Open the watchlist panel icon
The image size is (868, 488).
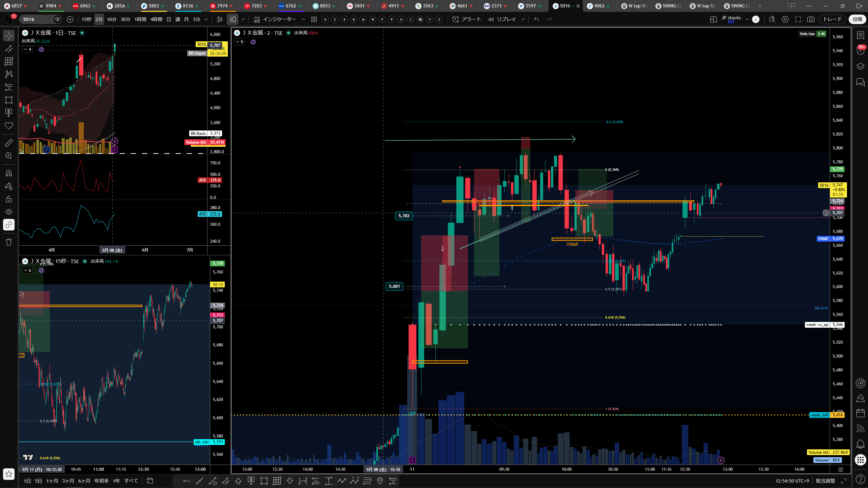pyautogui.click(x=861, y=35)
